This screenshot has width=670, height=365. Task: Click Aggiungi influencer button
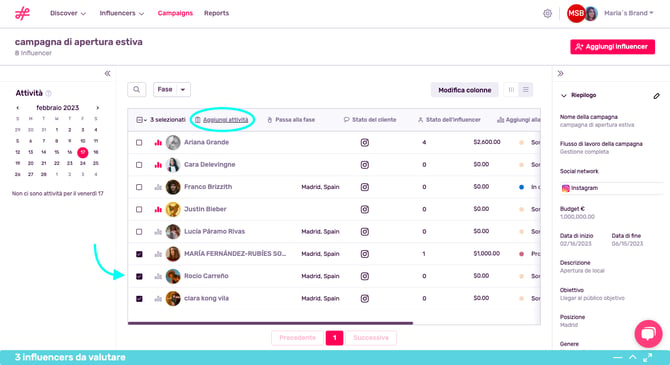[x=612, y=47]
